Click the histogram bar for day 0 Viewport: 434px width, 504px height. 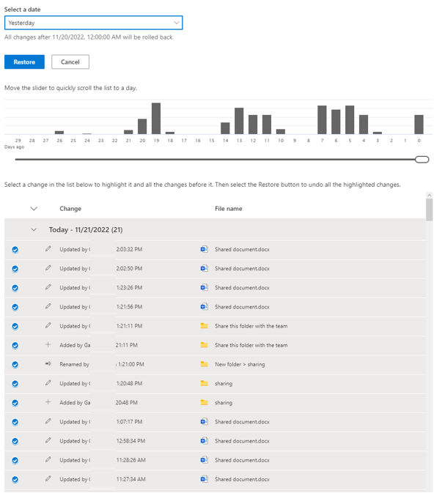[x=419, y=125]
